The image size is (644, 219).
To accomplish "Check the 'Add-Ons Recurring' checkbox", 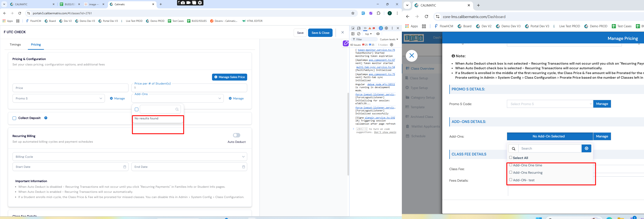I will pos(510,172).
